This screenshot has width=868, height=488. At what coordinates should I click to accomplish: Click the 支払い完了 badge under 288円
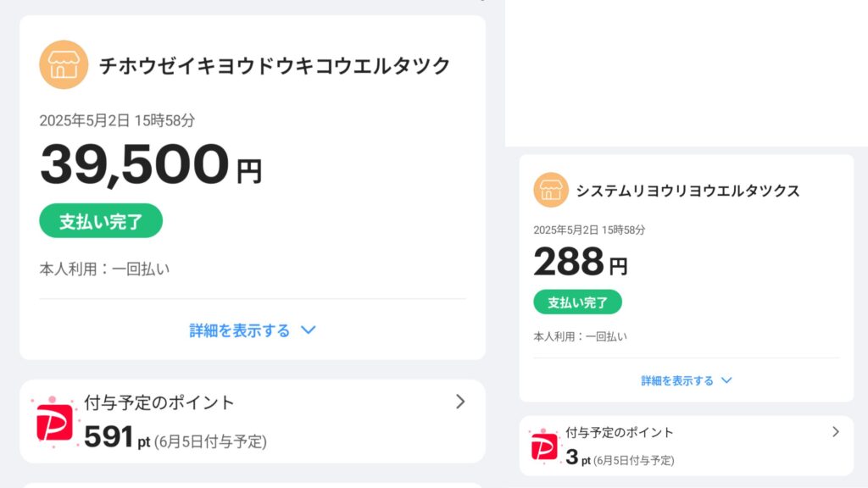[577, 302]
